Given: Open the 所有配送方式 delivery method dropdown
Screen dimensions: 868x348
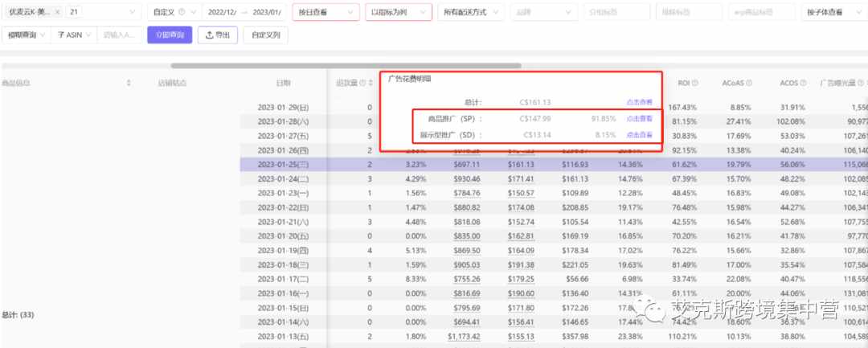Looking at the screenshot, I should click(x=470, y=11).
